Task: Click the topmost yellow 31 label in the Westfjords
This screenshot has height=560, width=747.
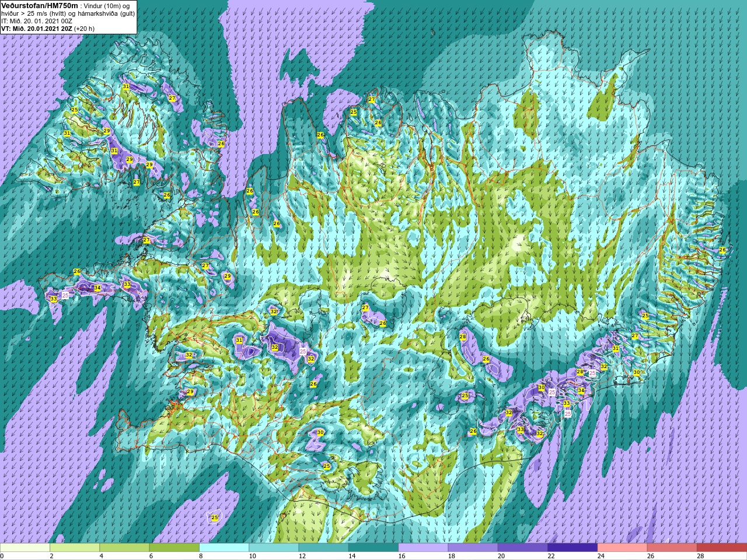Action: click(x=126, y=86)
